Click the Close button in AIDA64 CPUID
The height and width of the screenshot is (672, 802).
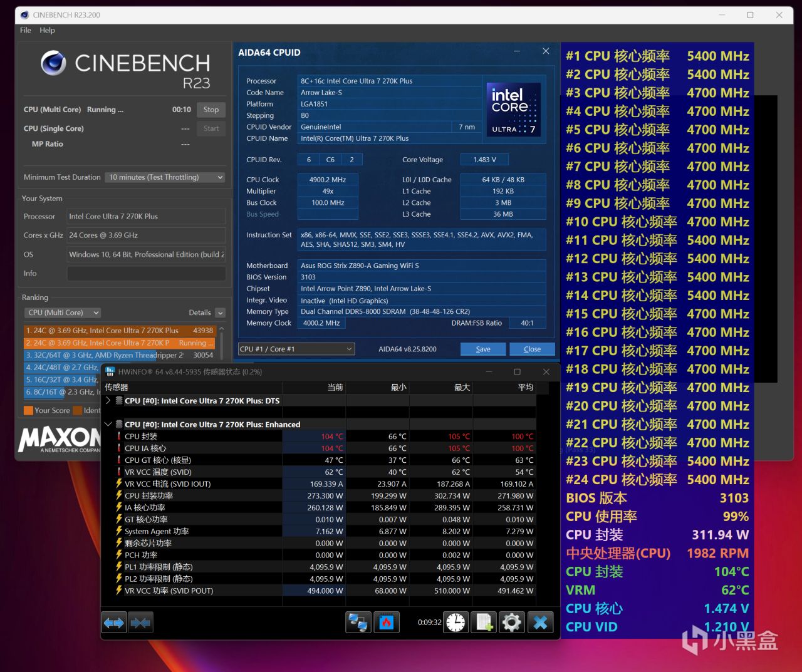point(532,349)
